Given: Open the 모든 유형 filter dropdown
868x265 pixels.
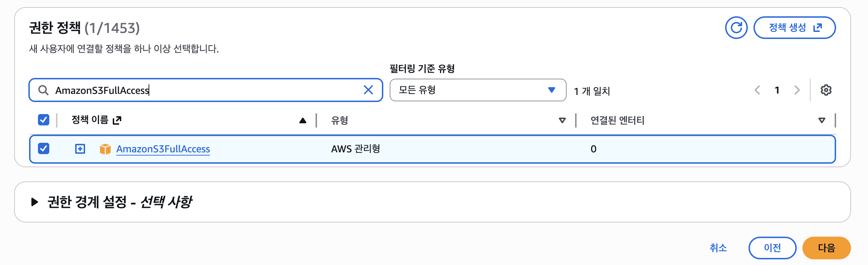Looking at the screenshot, I should (x=478, y=90).
